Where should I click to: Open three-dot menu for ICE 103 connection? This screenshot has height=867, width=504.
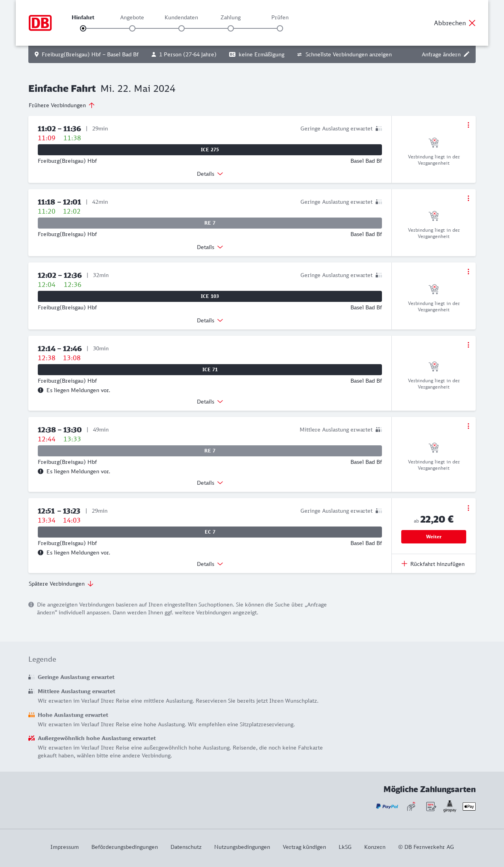click(x=468, y=272)
